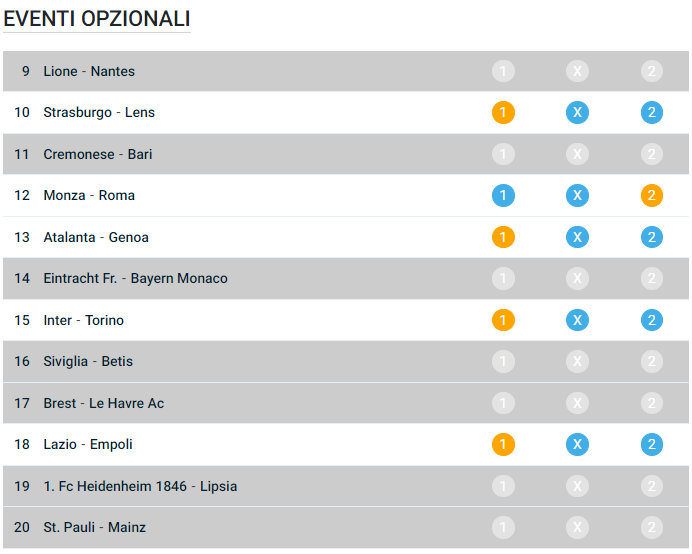
Task: Choose outcome 2 for Inter - Torino
Action: (x=652, y=320)
